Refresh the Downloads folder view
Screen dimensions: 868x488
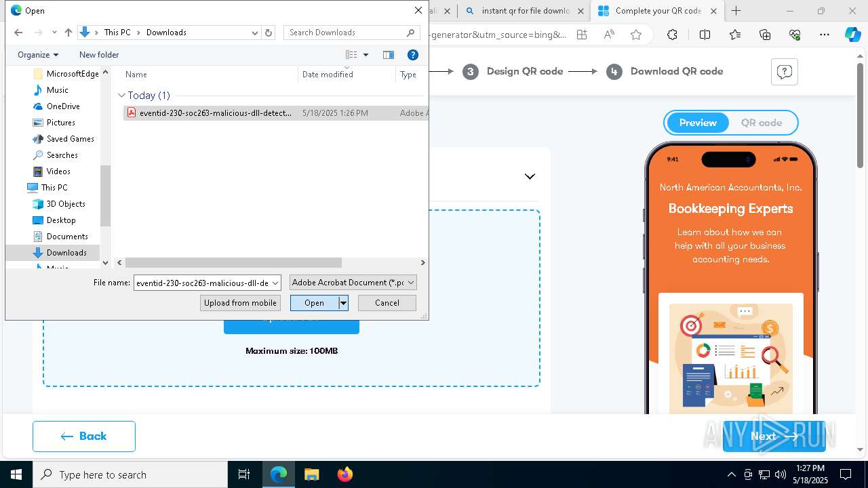[x=269, y=33]
